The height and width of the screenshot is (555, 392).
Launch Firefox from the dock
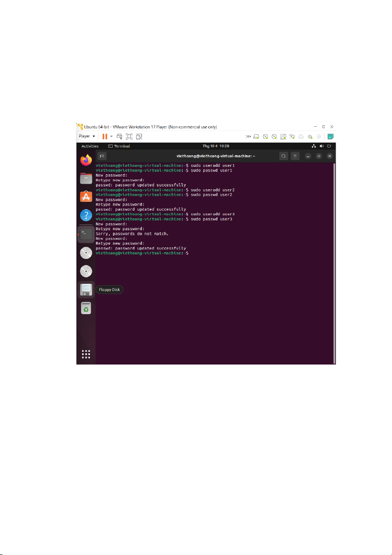(86, 160)
